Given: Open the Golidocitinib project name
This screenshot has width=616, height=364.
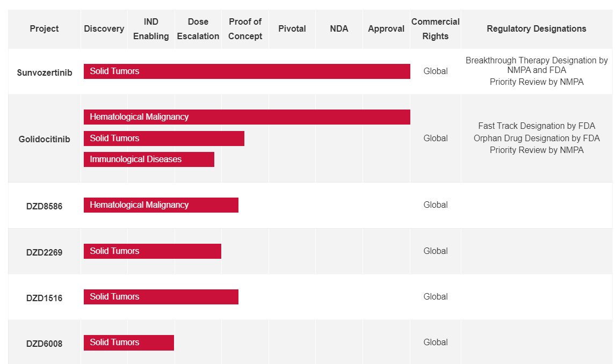Looking at the screenshot, I should coord(45,139).
